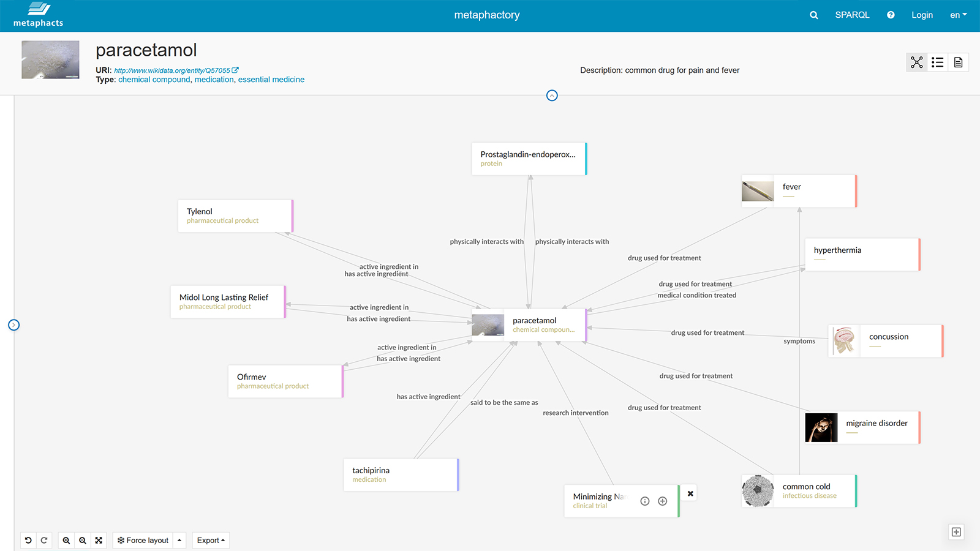Viewport: 980px width, 551px height.
Task: Zoom out of the graph
Action: click(x=83, y=541)
